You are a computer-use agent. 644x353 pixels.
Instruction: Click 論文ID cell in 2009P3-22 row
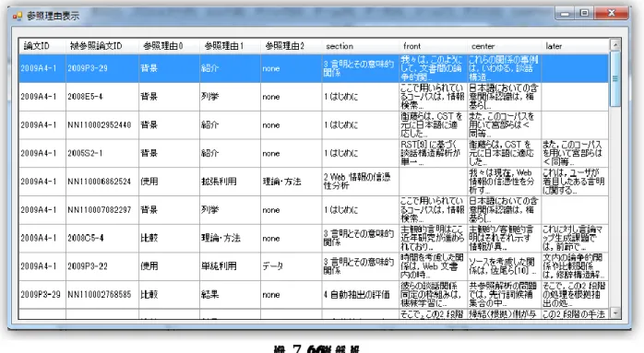[42, 266]
